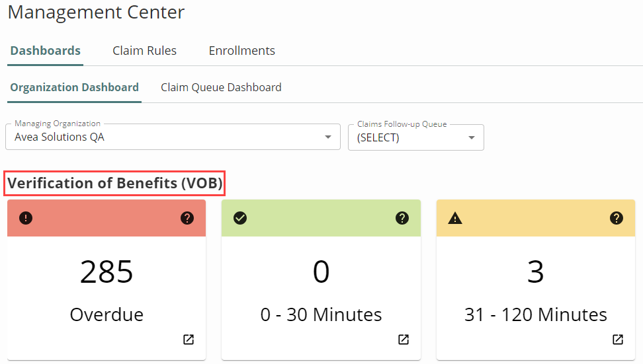
Task: Click the Verification of Benefits (VOB) heading
Action: tap(115, 183)
